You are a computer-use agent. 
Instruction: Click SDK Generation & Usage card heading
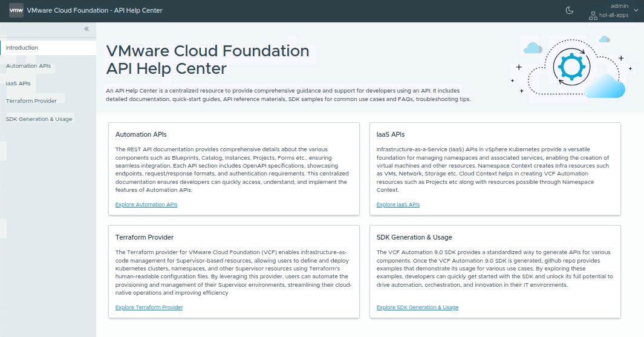[414, 237]
